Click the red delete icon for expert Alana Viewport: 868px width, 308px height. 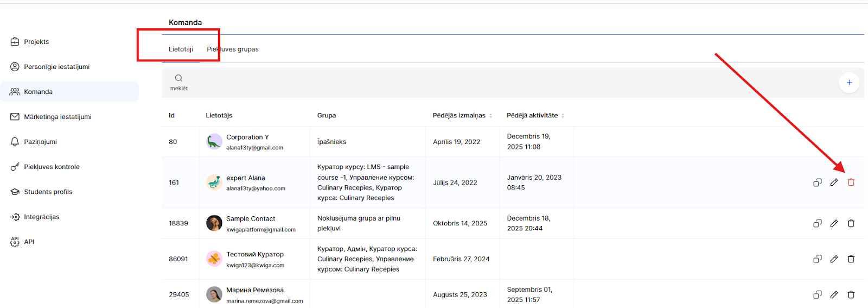coord(851,183)
